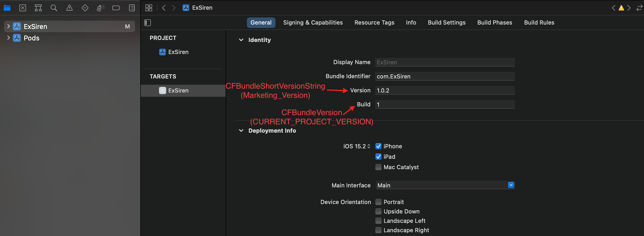The width and height of the screenshot is (644, 236).
Task: Click the Display Name field
Action: click(x=445, y=62)
